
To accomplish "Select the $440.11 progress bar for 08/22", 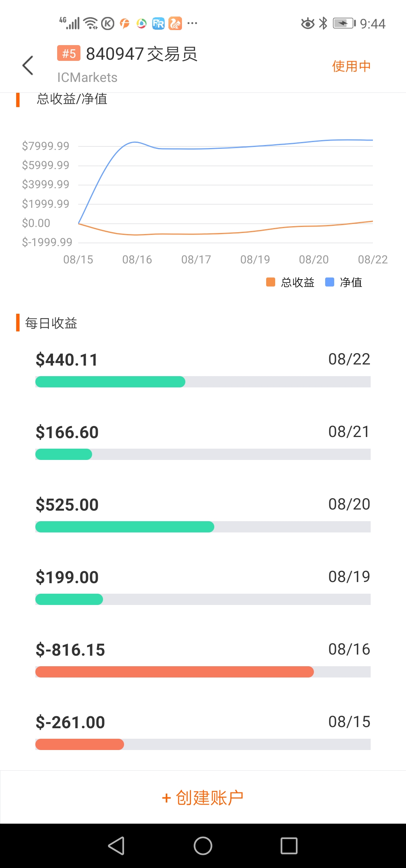I will point(203,382).
